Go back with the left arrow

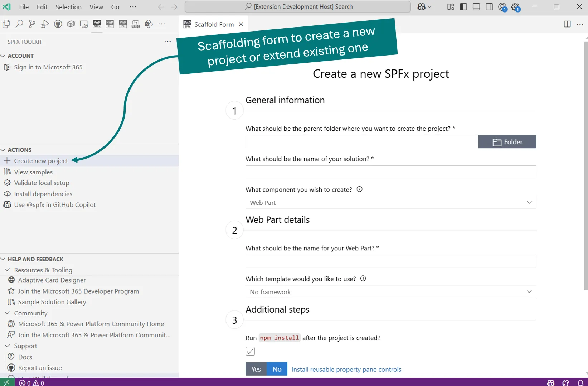coord(161,7)
